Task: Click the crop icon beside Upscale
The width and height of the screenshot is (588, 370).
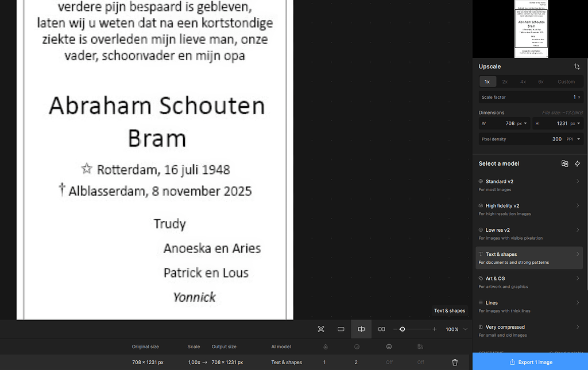Action: coord(577,67)
